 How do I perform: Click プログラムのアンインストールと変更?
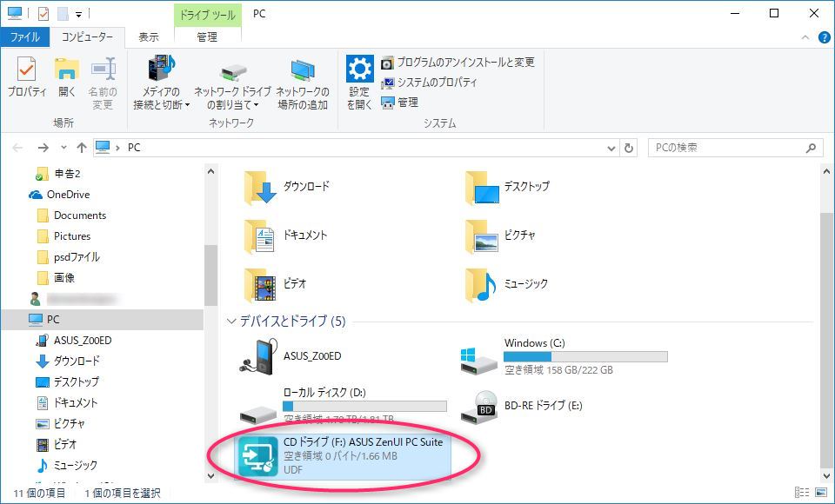tap(458, 63)
